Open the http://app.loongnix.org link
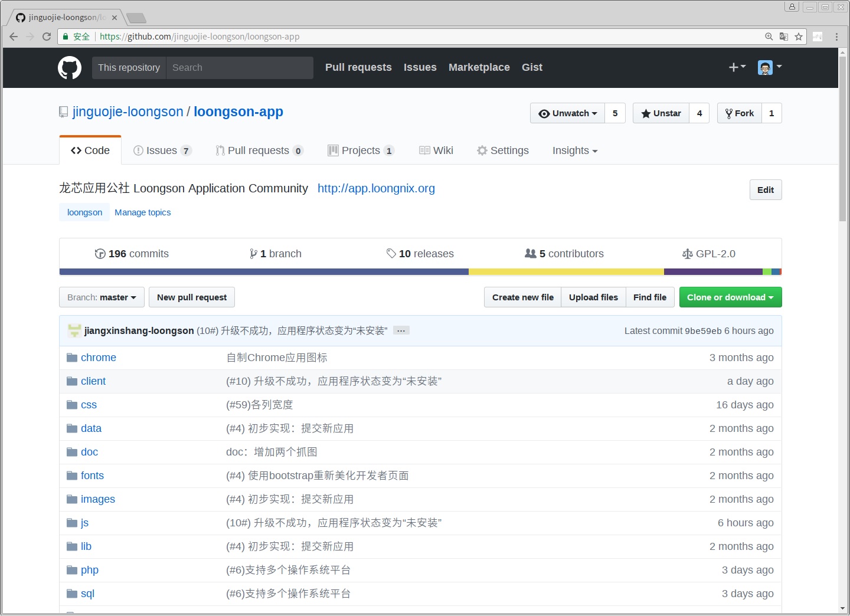 click(376, 188)
